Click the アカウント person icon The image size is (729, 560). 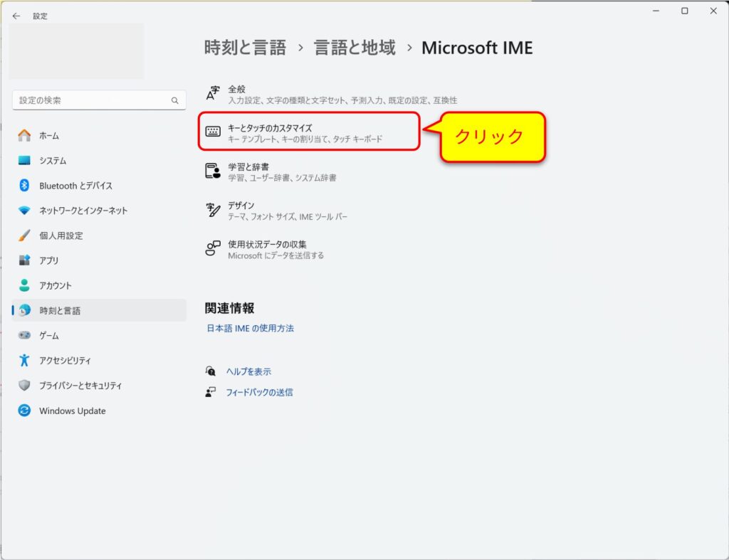click(24, 285)
